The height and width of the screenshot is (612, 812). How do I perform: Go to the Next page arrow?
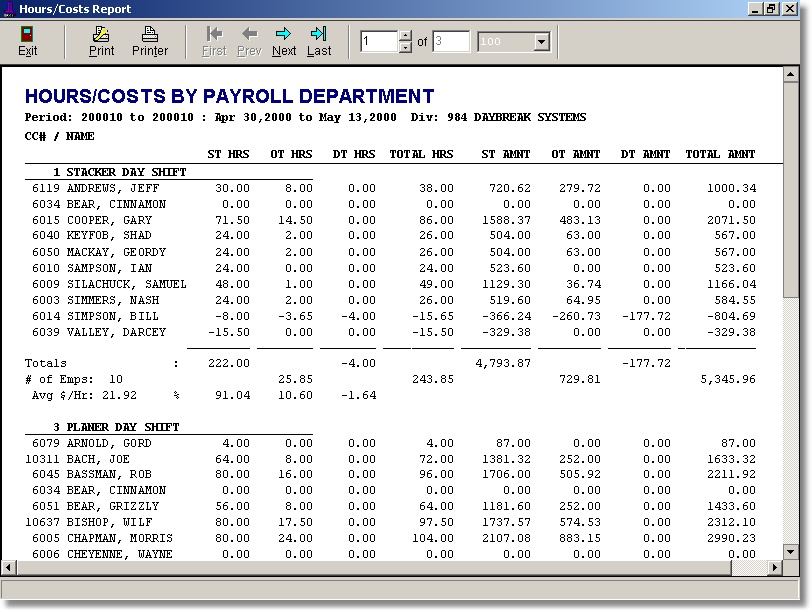pyautogui.click(x=283, y=34)
